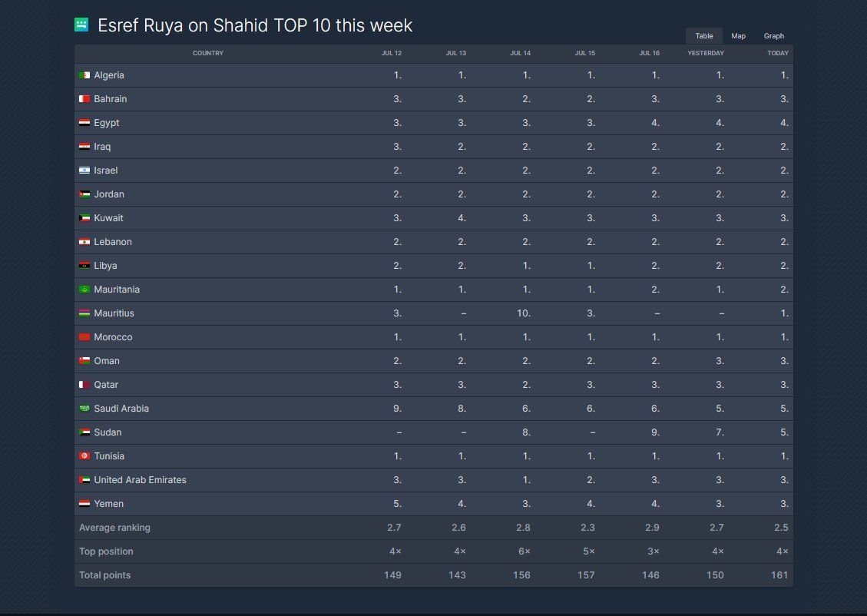Click the Lebanon flag icon
867x616 pixels.
click(84, 242)
